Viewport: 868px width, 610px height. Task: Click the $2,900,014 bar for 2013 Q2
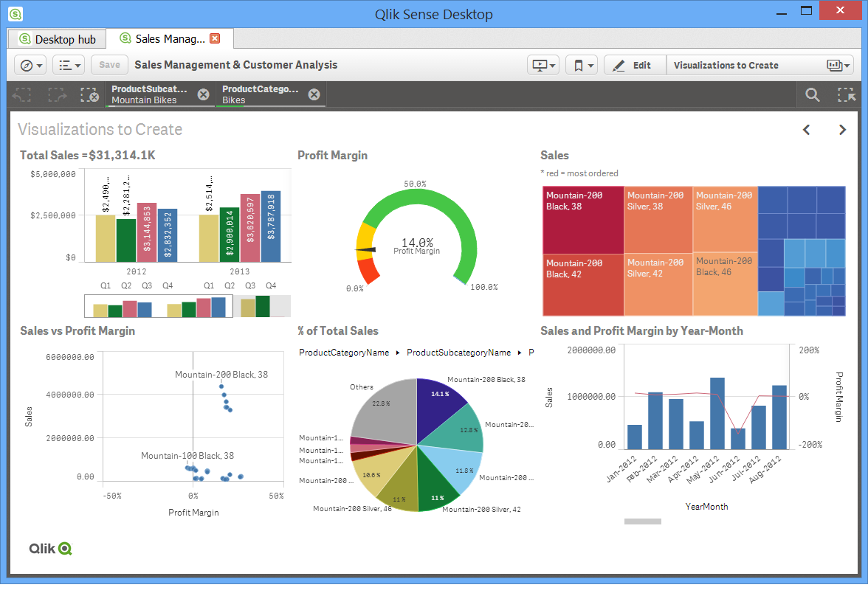click(x=230, y=235)
